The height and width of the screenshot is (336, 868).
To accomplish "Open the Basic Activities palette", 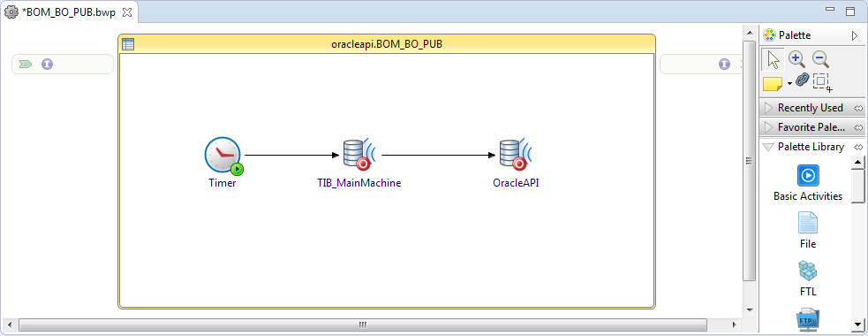I will tap(808, 183).
